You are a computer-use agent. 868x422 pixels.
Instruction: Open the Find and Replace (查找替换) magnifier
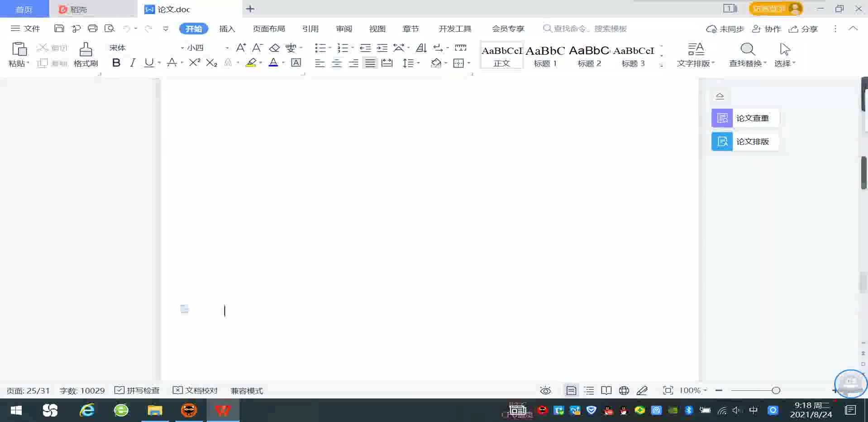pyautogui.click(x=748, y=49)
